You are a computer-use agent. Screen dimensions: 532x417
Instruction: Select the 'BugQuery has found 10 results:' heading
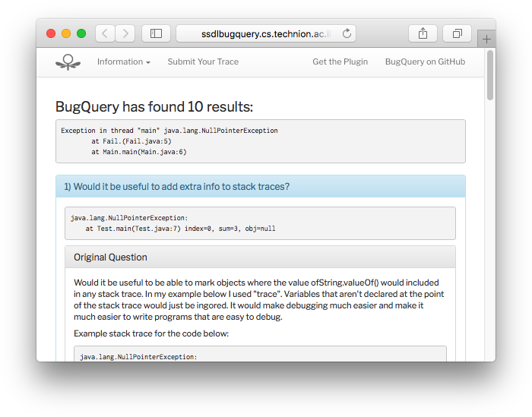point(154,107)
